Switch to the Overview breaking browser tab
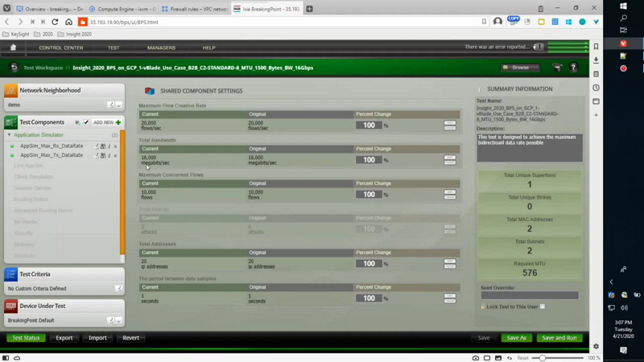The height and width of the screenshot is (362, 644). [x=49, y=9]
